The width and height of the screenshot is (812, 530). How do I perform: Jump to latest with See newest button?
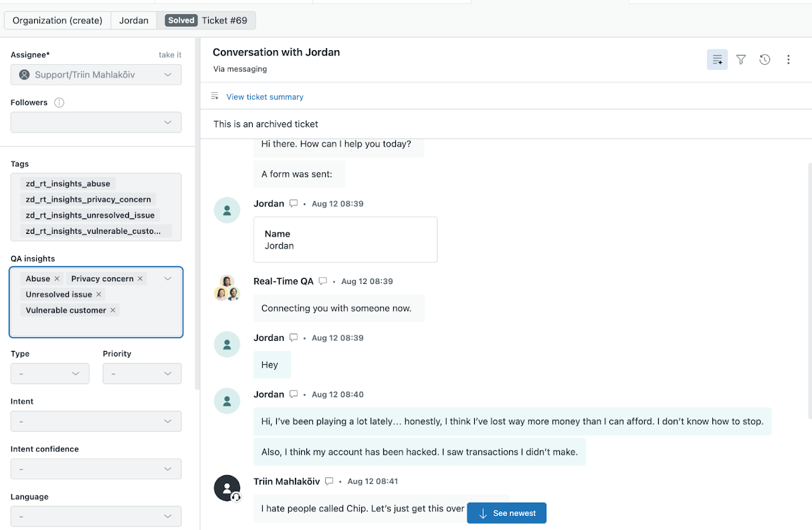(x=506, y=513)
